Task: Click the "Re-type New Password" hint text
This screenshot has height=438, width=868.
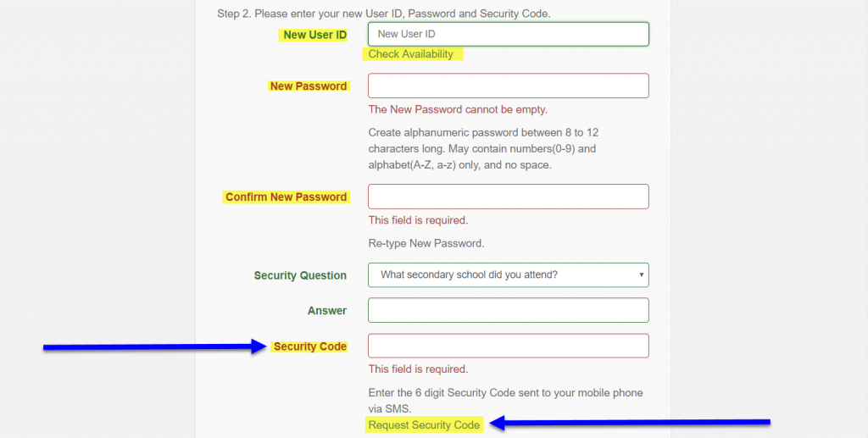Action: [x=426, y=243]
